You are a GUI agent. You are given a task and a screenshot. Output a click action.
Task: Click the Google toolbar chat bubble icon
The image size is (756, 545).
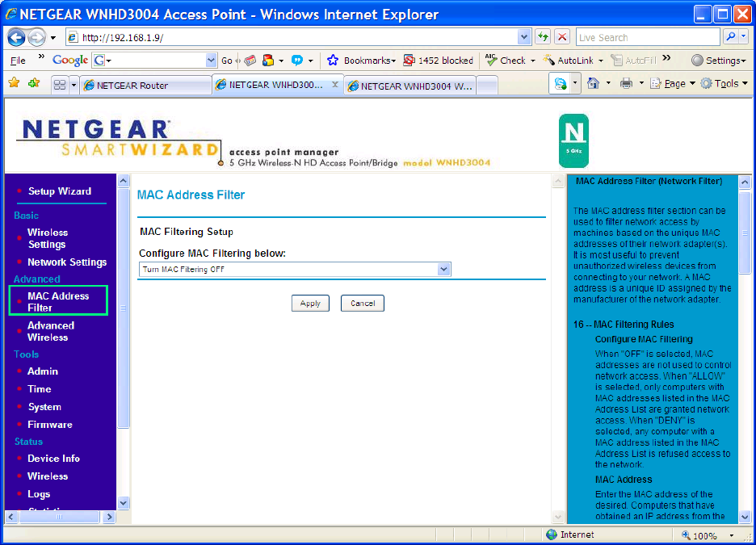[x=297, y=61]
